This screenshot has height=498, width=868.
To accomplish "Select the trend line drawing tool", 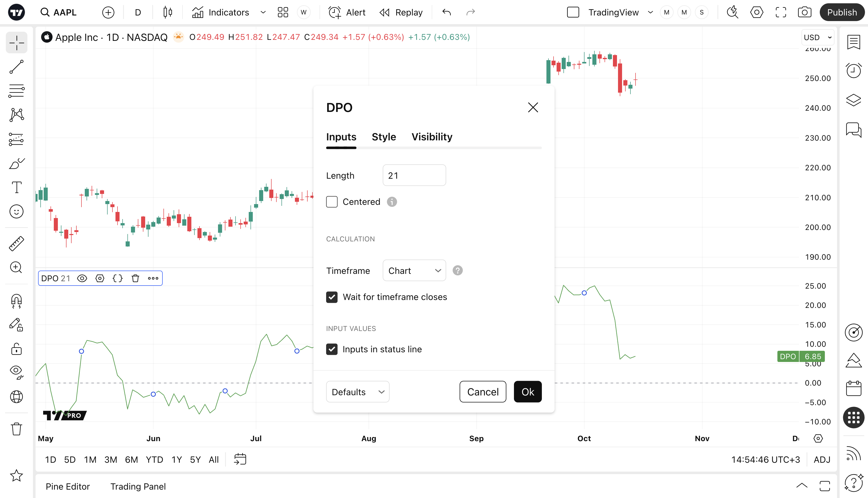I will (x=16, y=67).
